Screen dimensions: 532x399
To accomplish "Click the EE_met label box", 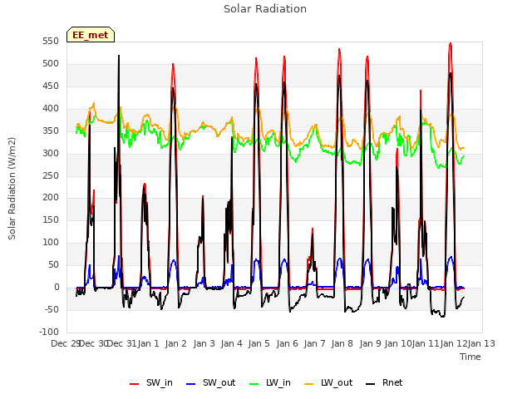I will tap(91, 35).
